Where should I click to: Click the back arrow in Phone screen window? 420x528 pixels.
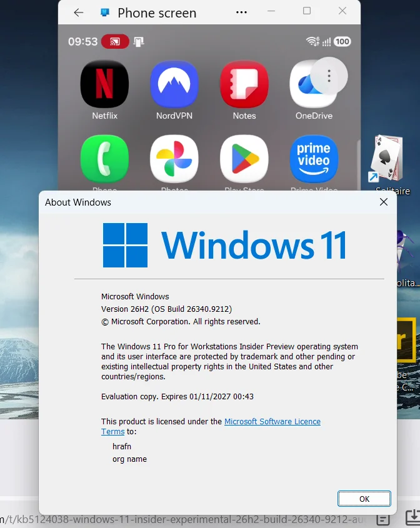coord(79,12)
